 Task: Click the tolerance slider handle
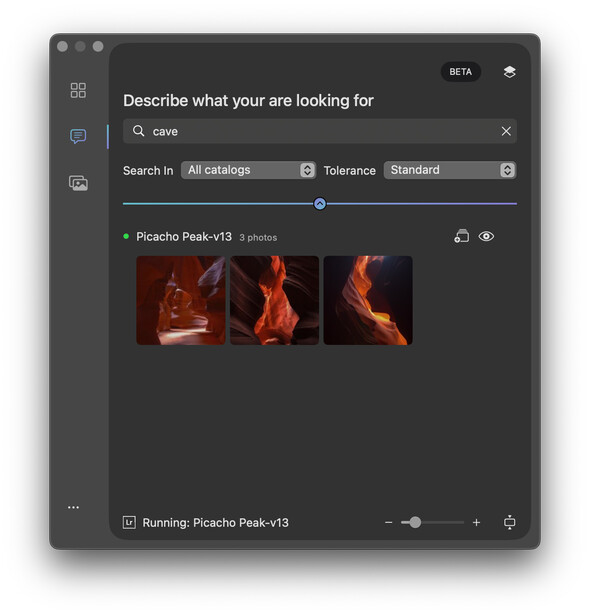(320, 204)
